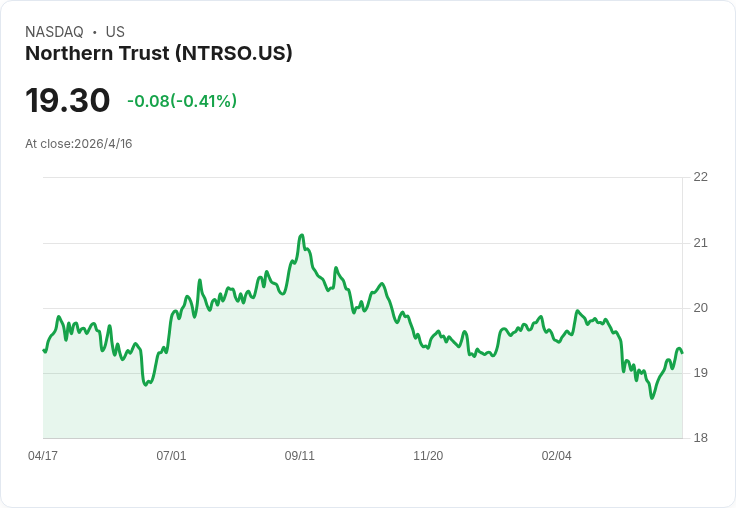Image resolution: width=736 pixels, height=508 pixels.
Task: Click the -0.08(-0.41%) change value
Action: tap(182, 101)
